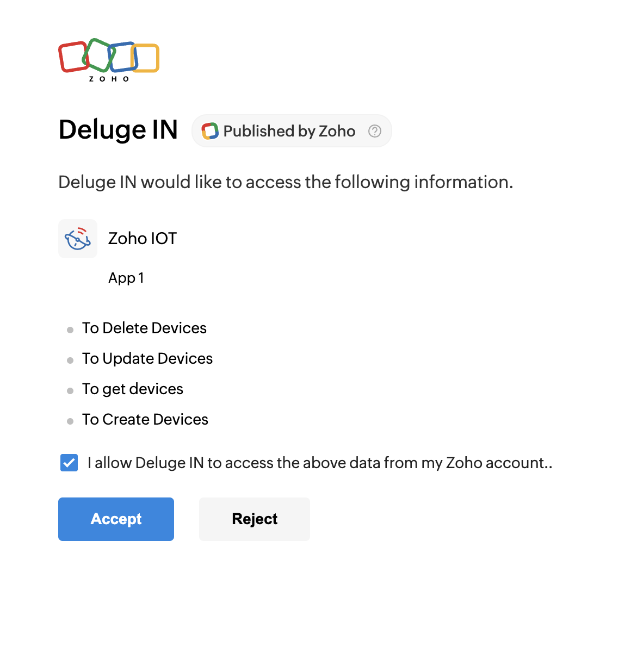Viewport: 643px width, 672px height.
Task: Select the Zoho IOT service name
Action: 143,239
